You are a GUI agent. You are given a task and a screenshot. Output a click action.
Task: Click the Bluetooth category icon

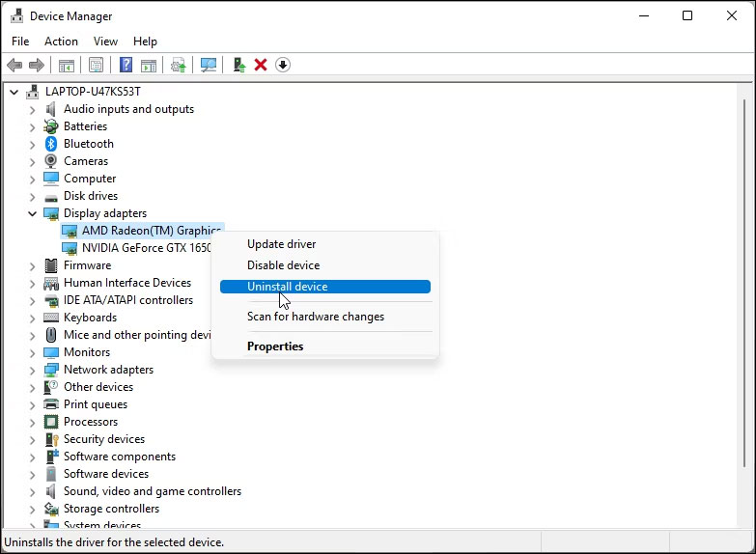click(51, 144)
